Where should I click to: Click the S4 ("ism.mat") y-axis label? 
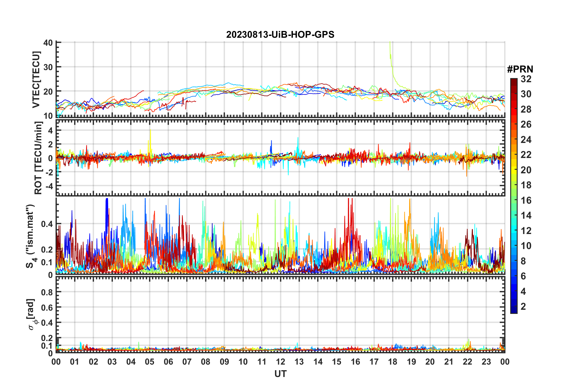click(x=31, y=236)
